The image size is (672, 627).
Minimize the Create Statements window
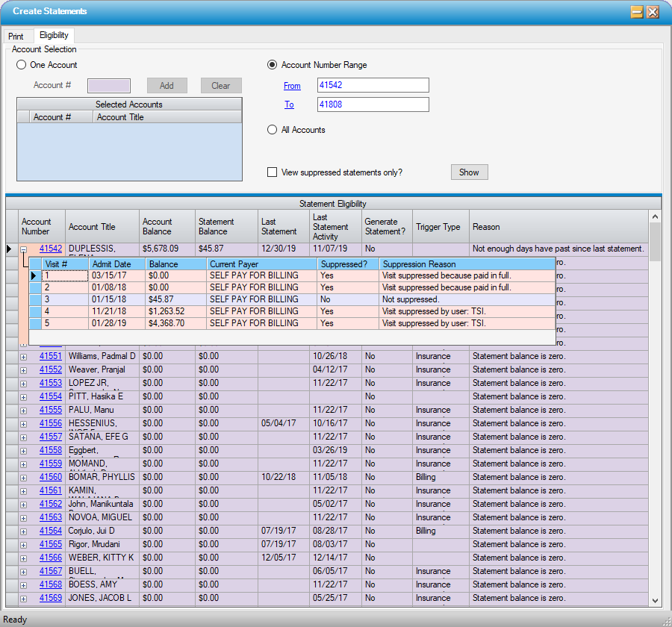637,12
